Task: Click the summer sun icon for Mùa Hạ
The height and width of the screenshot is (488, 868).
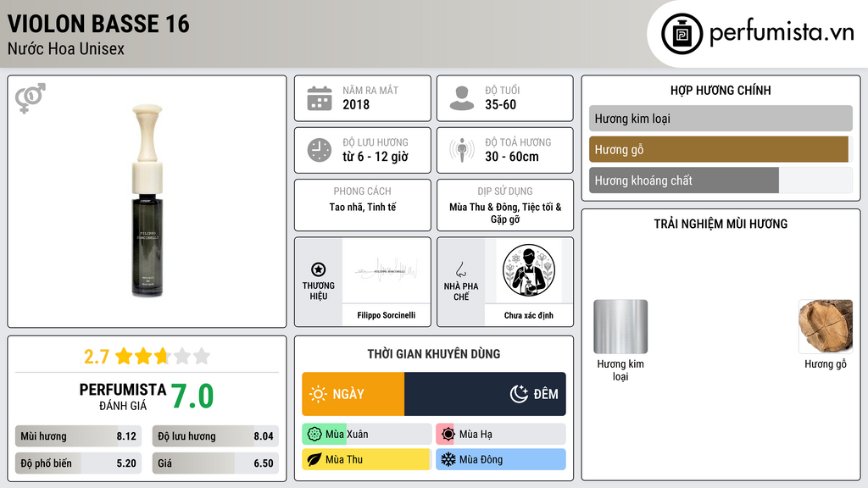Action: click(x=448, y=435)
